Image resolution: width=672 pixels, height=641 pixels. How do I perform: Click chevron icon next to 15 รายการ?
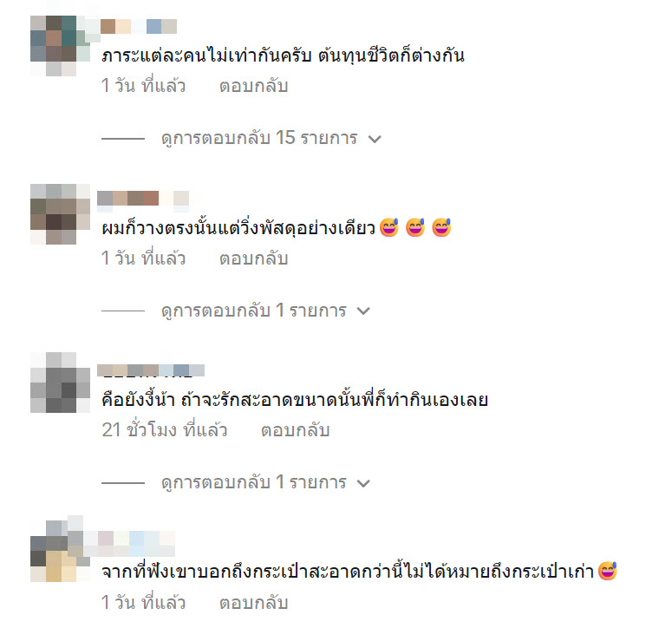click(x=375, y=139)
